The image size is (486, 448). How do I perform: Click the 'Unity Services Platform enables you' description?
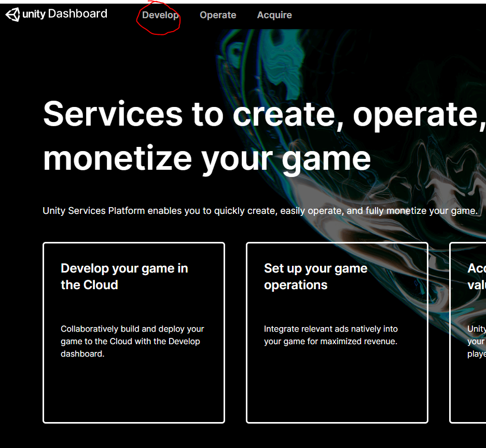point(260,211)
